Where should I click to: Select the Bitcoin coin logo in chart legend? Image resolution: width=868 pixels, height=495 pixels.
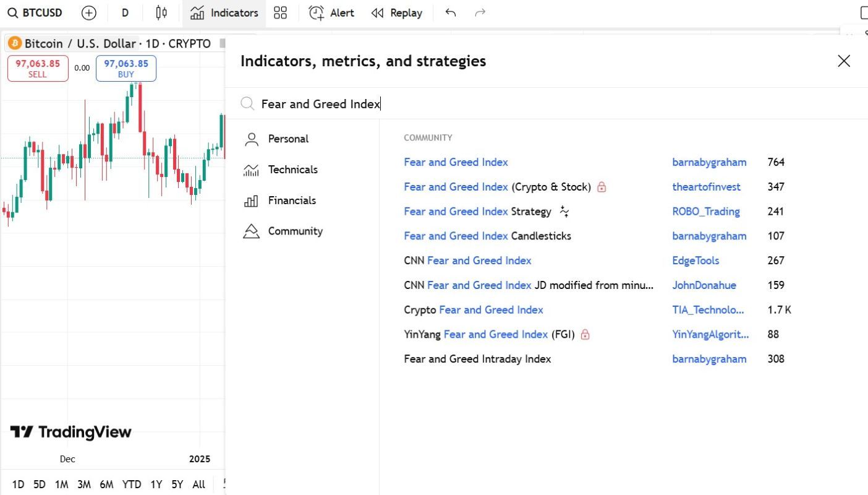click(15, 43)
